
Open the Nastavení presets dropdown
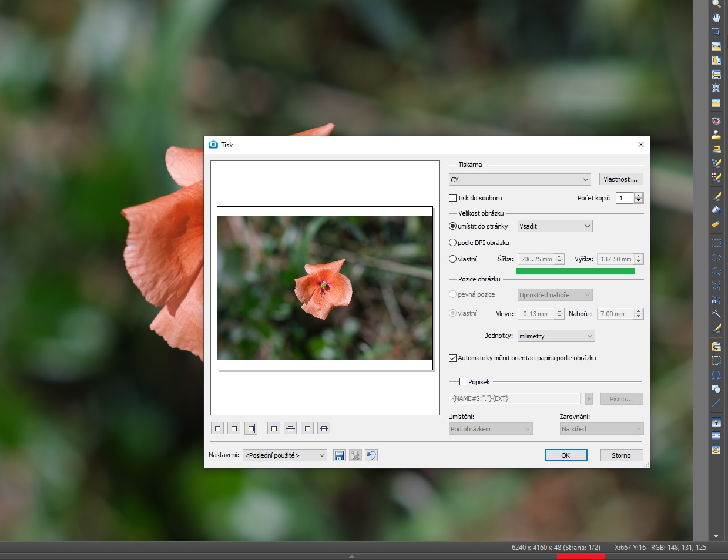pos(285,455)
